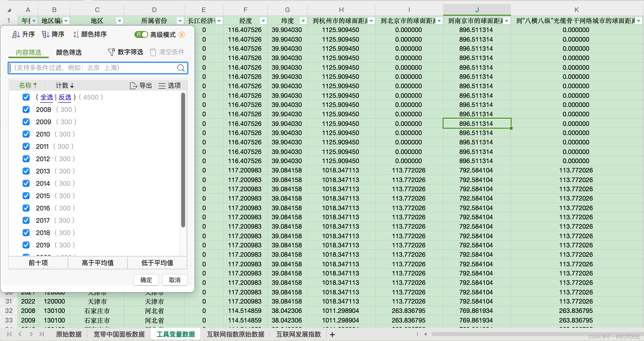Image resolution: width=644 pixels, height=341 pixels.
Task: Open filter dropdown for 所属省份 column
Action: click(x=180, y=21)
